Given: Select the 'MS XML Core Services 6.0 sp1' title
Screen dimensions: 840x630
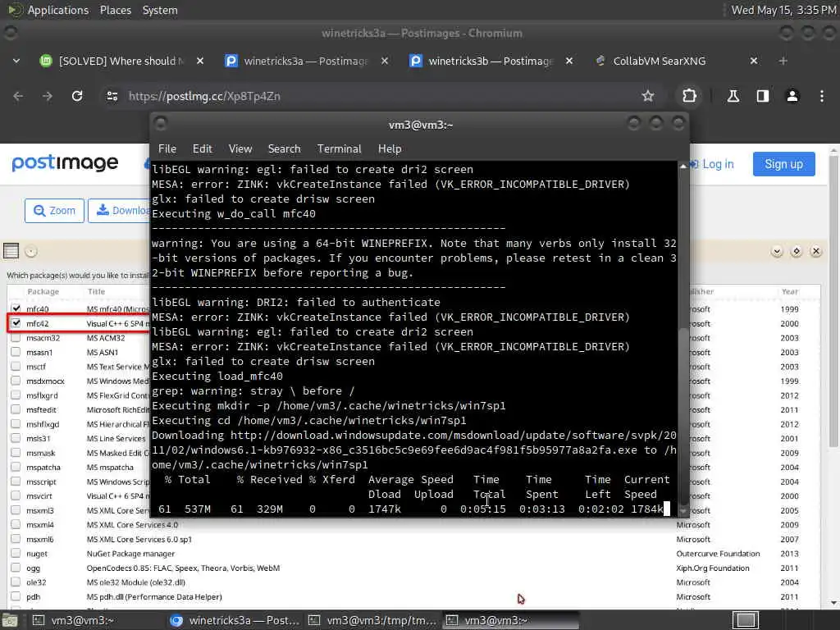Looking at the screenshot, I should click(x=139, y=539).
